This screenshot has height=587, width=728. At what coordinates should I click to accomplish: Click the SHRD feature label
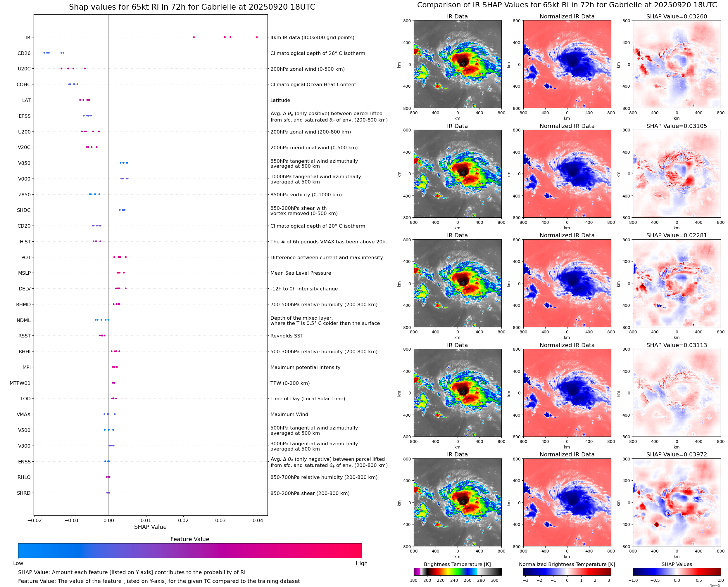click(x=24, y=493)
